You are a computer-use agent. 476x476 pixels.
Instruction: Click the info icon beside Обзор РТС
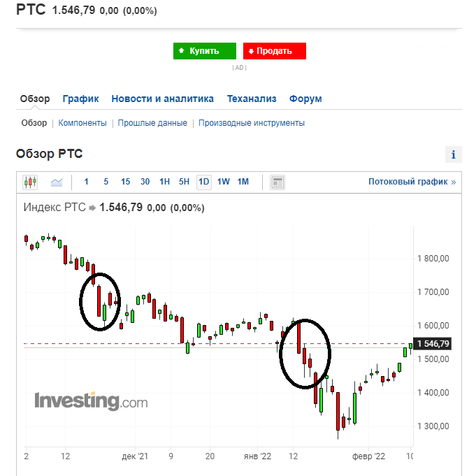pyautogui.click(x=453, y=154)
